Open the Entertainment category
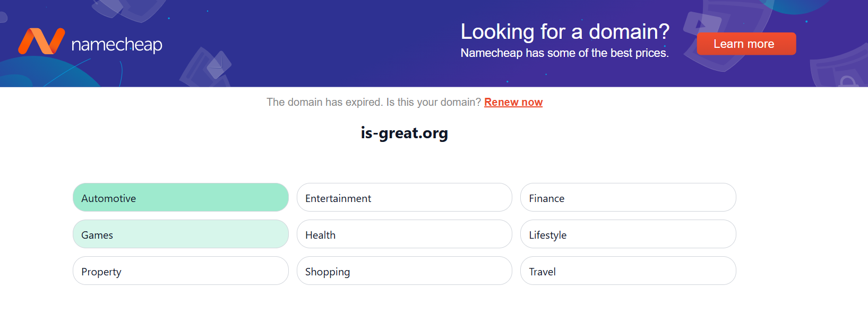Image resolution: width=868 pixels, height=311 pixels. point(404,198)
